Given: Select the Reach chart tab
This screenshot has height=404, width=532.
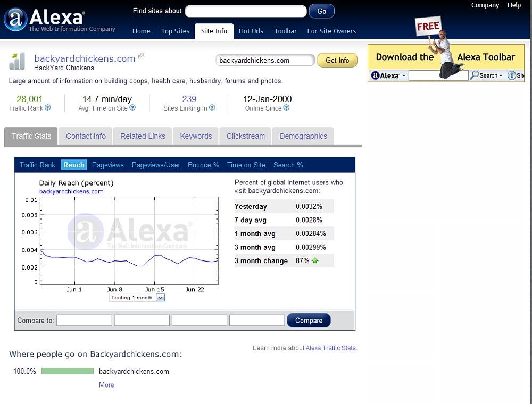Looking at the screenshot, I should click(x=73, y=165).
